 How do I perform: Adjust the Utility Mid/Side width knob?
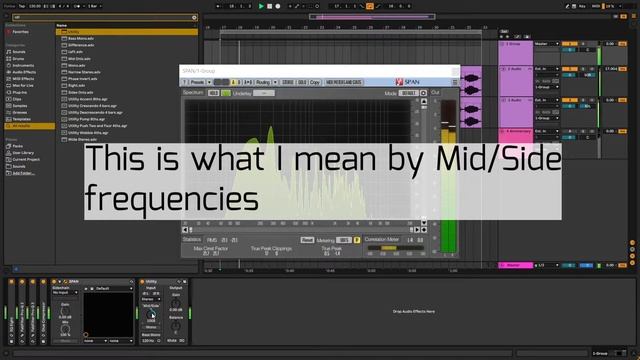pos(151,314)
